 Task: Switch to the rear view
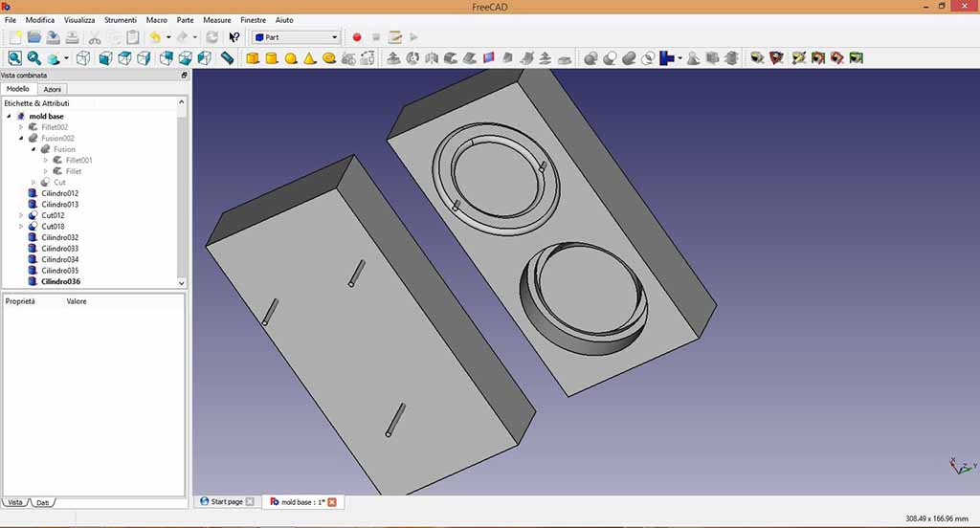pyautogui.click(x=167, y=58)
